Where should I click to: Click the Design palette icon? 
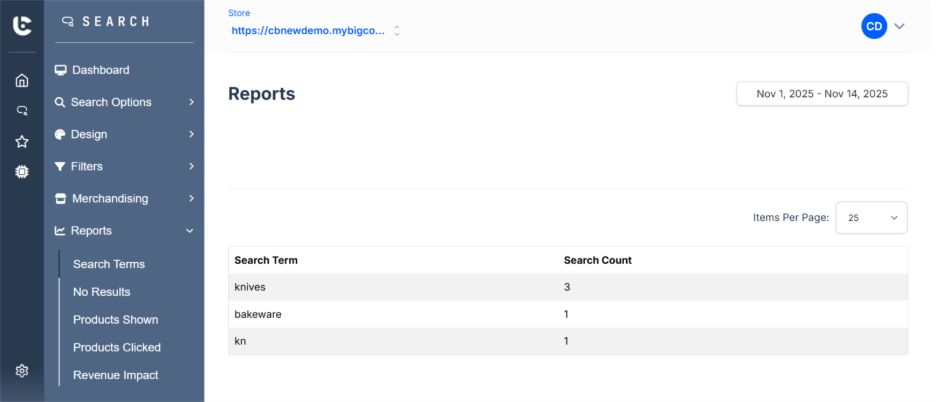click(x=61, y=134)
